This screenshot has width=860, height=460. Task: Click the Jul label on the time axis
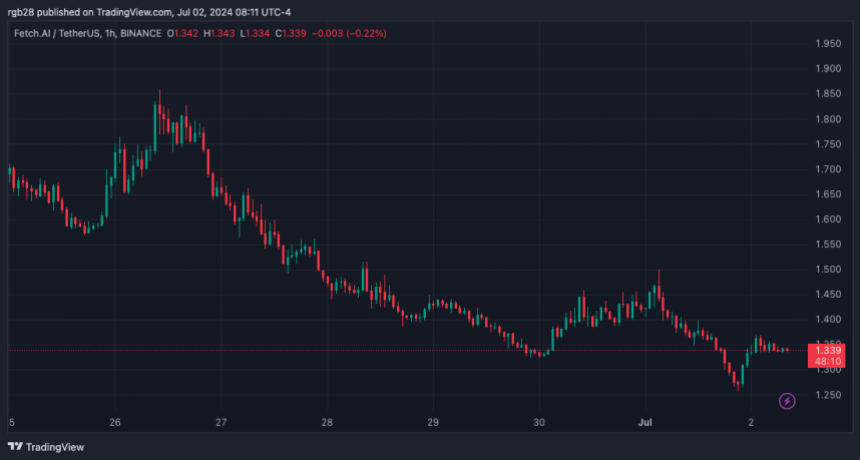tap(647, 423)
